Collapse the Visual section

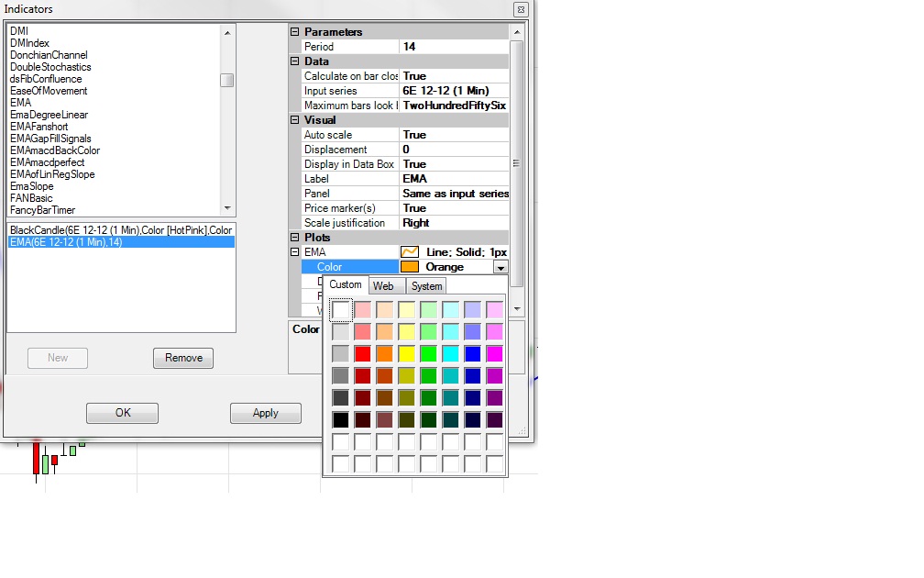[294, 119]
